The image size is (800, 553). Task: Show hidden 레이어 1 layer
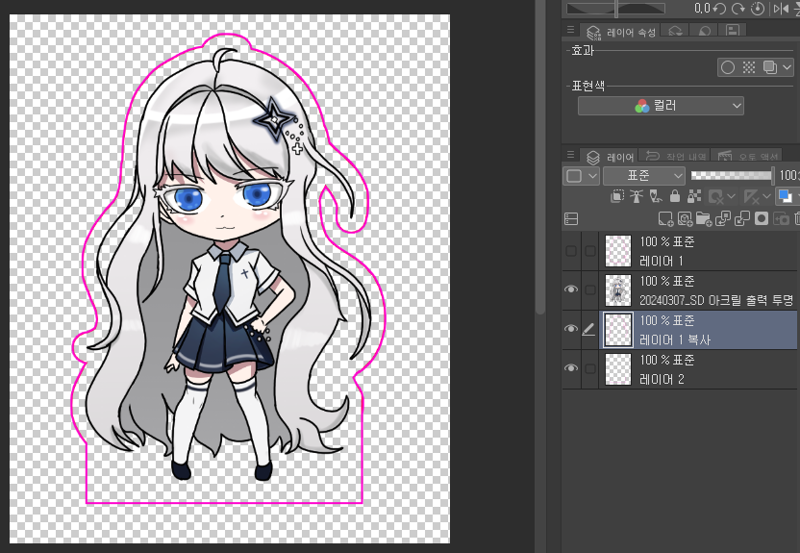(571, 251)
